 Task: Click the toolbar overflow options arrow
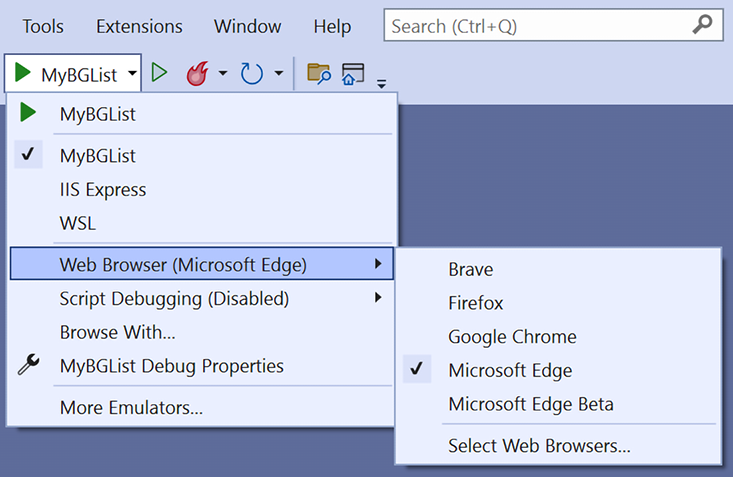click(x=381, y=84)
